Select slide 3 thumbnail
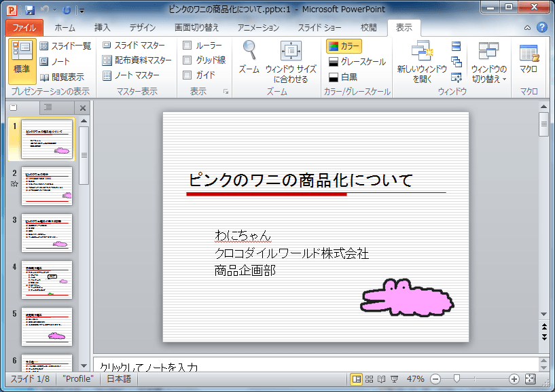 coord(47,233)
